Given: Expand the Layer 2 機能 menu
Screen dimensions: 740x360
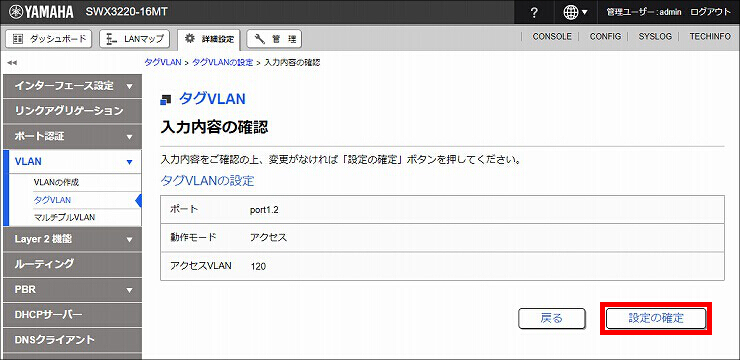Looking at the screenshot, I should point(72,239).
